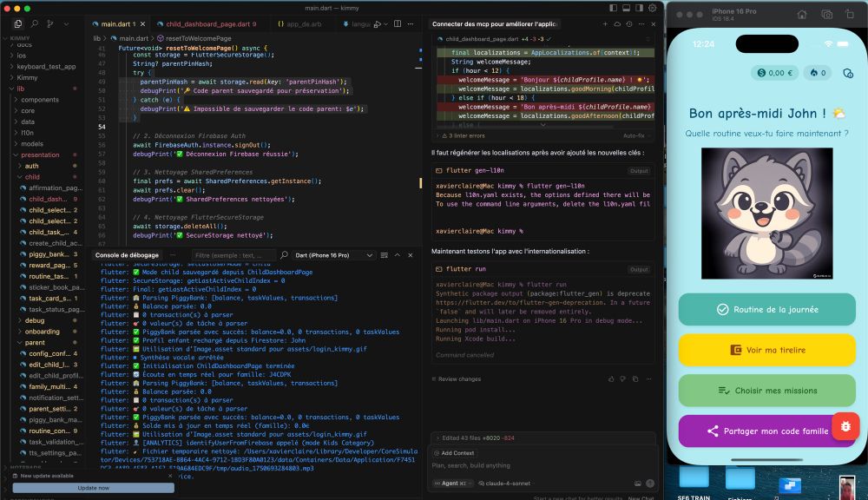Screen dimensions: 868x500
Task: Tap 'Partager mon code famille' button
Action: click(x=766, y=431)
